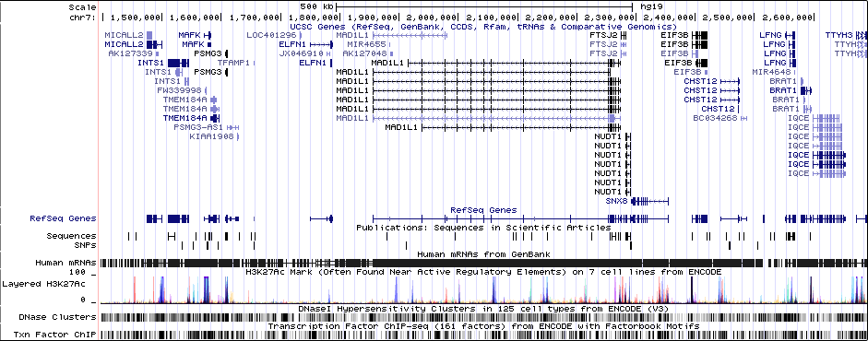Open Publications: Sequences in Scientific Articles title
Viewport: 868px width, 341px height.
[x=483, y=228]
